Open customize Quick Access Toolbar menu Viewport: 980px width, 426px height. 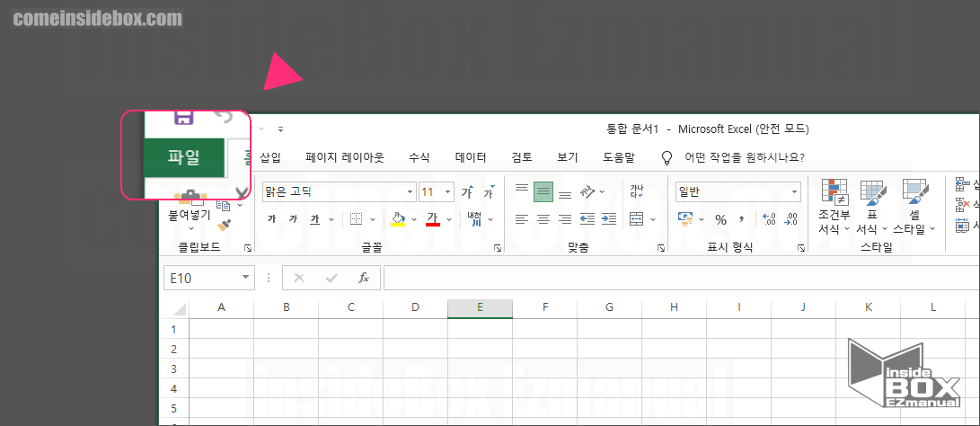[280, 129]
